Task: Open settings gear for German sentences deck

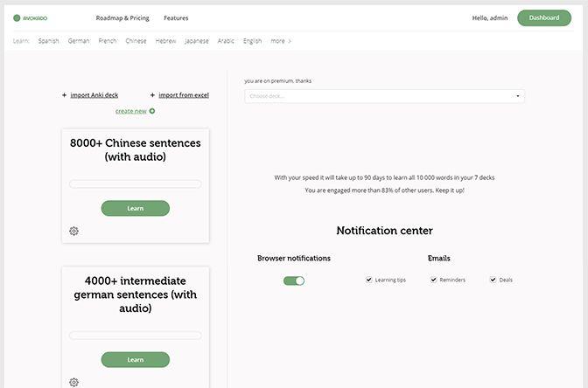Action: pos(73,382)
